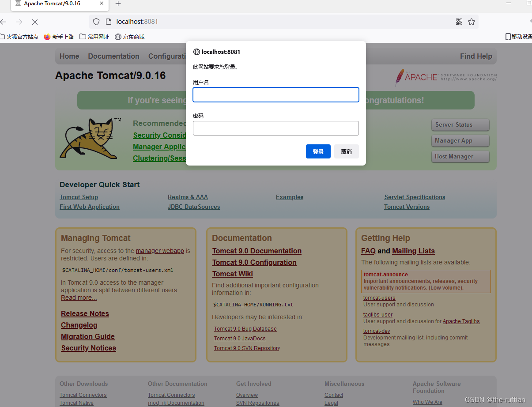Open the mod_jk Documentation footer link
The height and width of the screenshot is (407, 532).
pyautogui.click(x=176, y=403)
